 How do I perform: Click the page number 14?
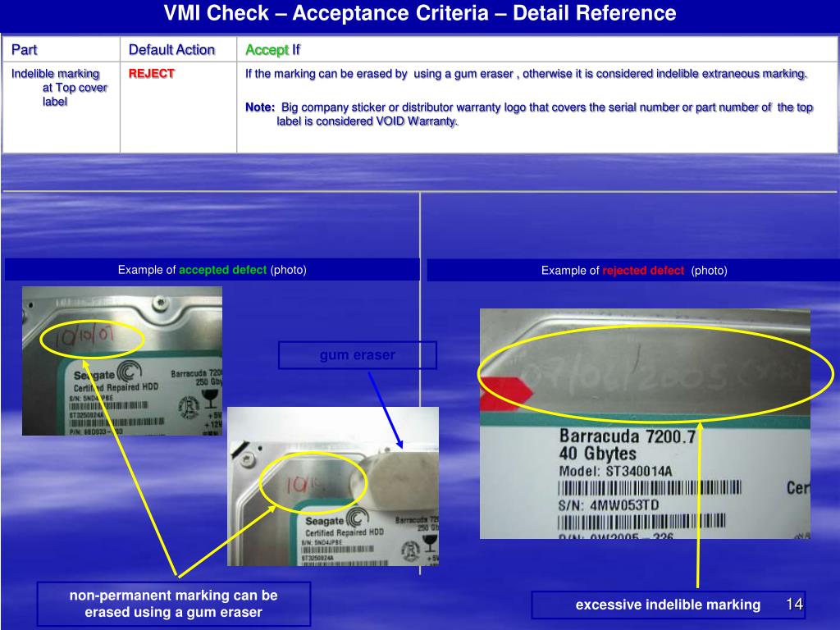(794, 605)
